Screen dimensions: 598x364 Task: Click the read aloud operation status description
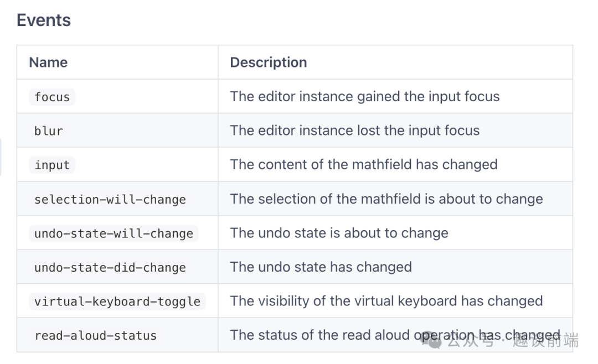(x=395, y=335)
